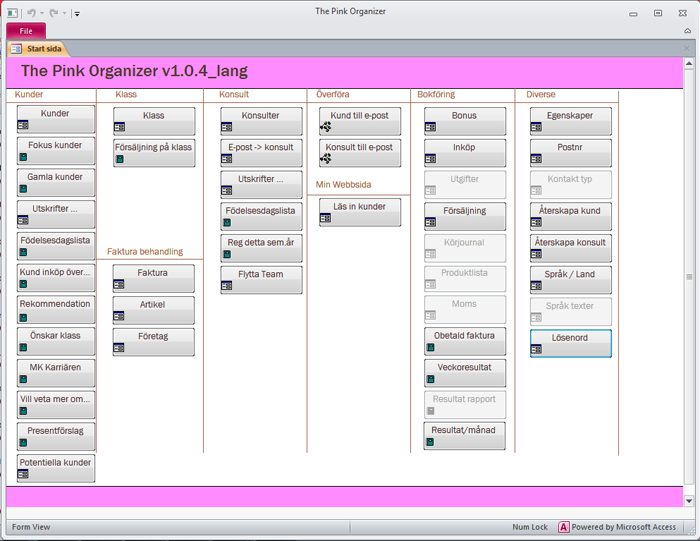Screen dimensions: 700x541
Task: Click the Redo arrow in quick access toolbar
Action: 54,13
